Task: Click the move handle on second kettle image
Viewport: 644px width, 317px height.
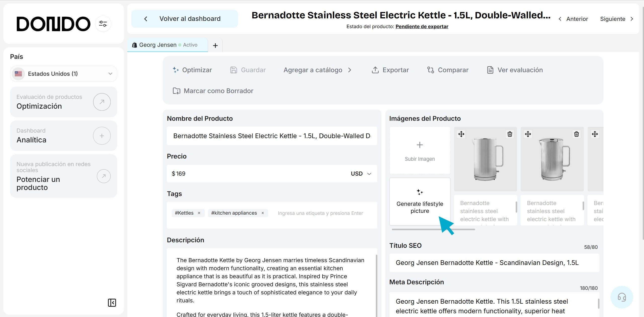Action: [528, 134]
